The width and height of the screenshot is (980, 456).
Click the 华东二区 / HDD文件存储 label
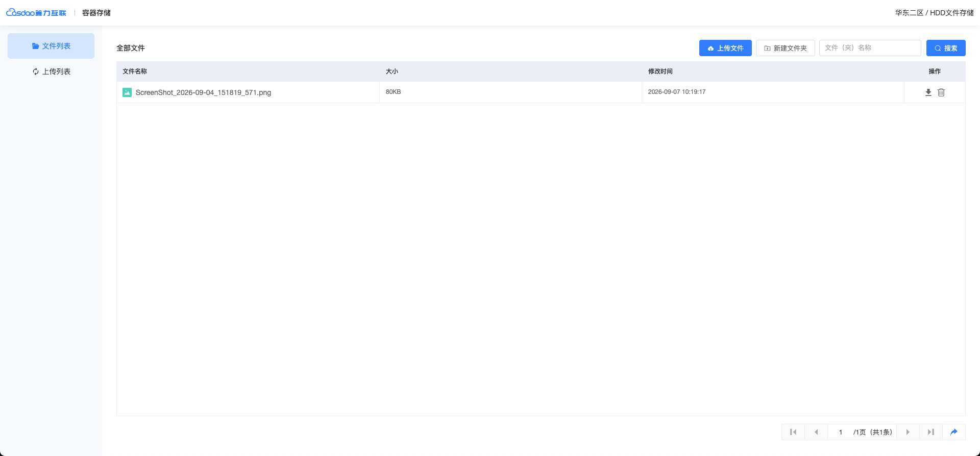[x=934, y=13]
